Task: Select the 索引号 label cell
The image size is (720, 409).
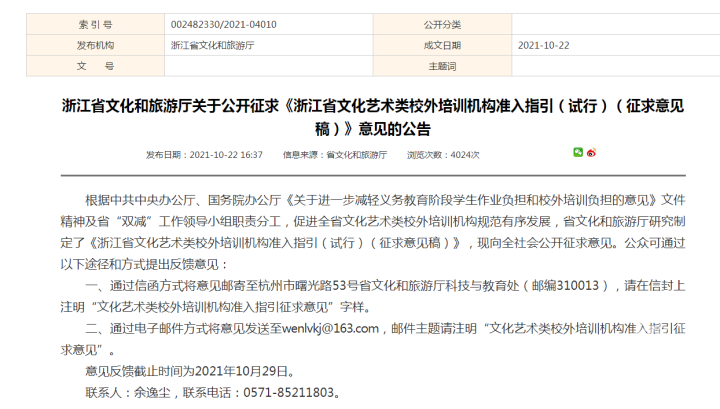Action: pos(95,24)
